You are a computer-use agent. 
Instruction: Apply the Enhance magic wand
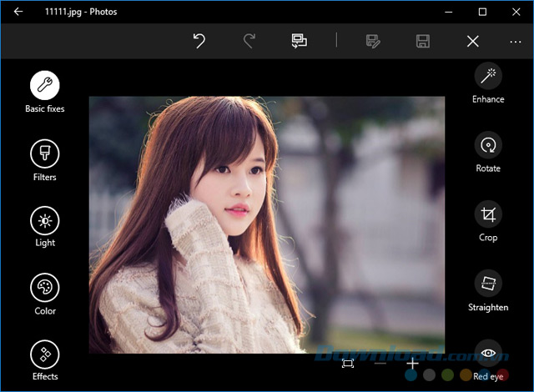click(488, 76)
